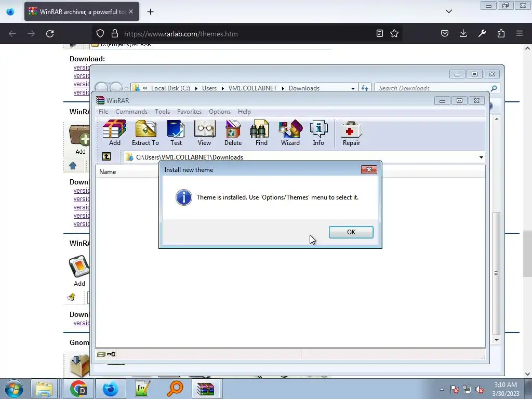Open the Windows Start menu
Screen dimensions: 532x399
14,389
